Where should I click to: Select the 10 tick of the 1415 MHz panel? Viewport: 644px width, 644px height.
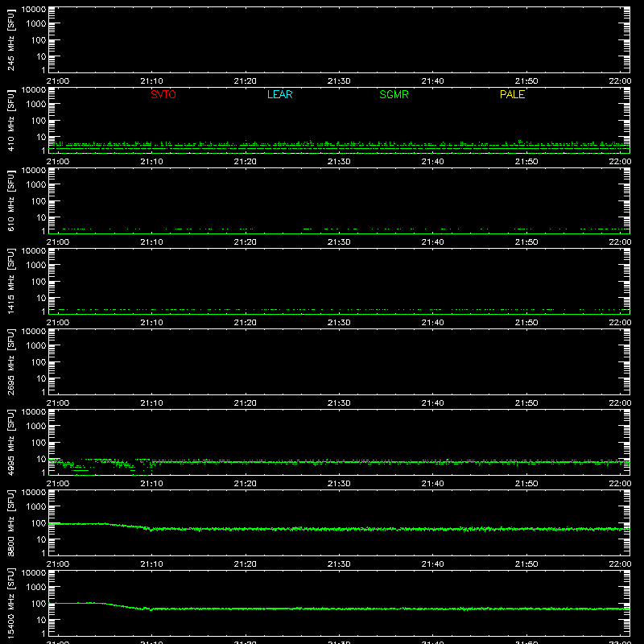point(41,298)
